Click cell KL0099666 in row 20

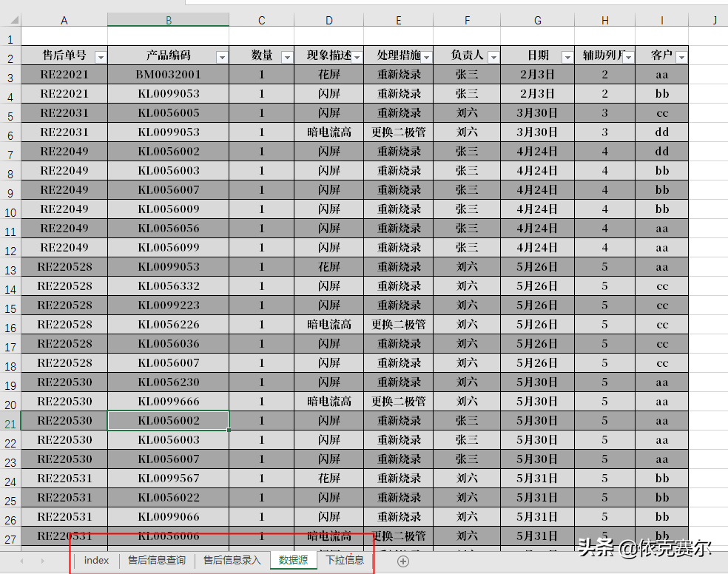click(168, 402)
